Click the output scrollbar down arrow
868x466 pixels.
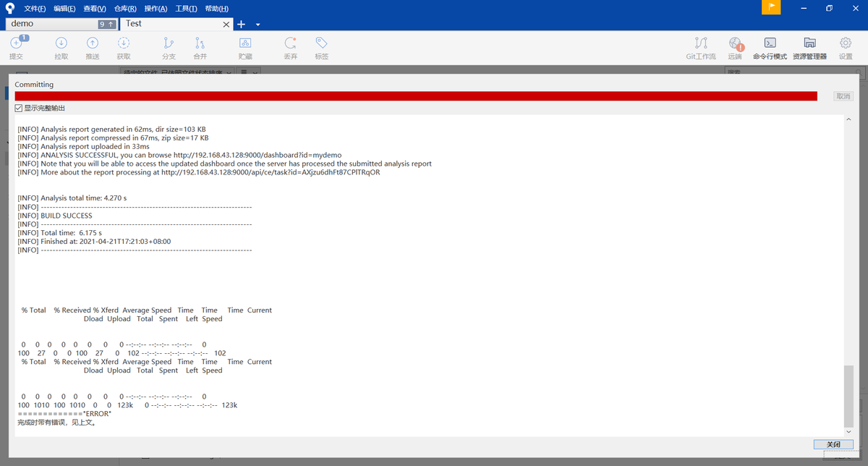(x=848, y=431)
